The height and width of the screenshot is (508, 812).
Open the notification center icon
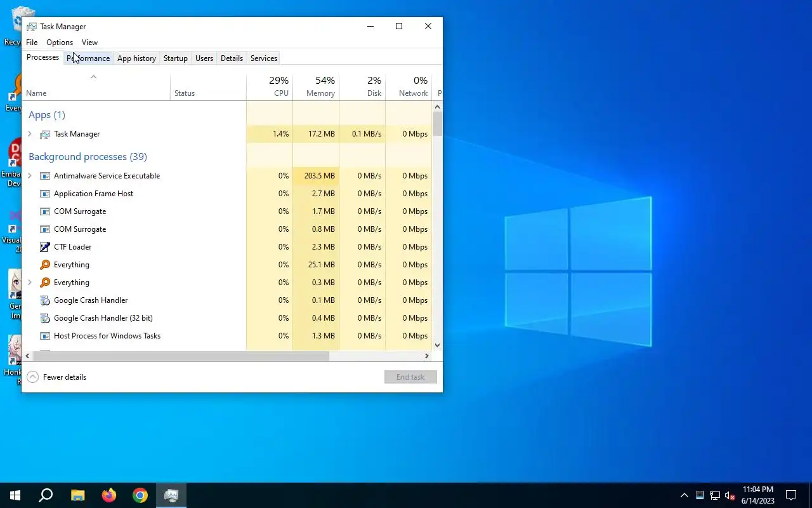(x=791, y=495)
